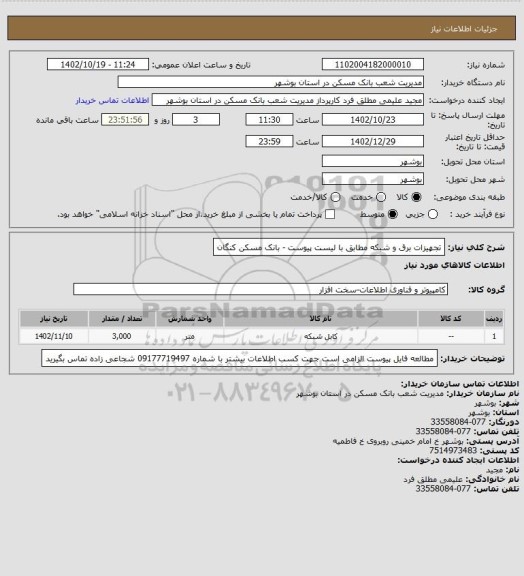
Task: Click the remaining days field showing 3
Action: pos(196,120)
